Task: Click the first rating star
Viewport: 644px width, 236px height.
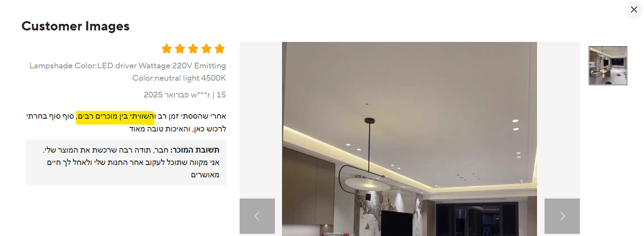Action: pyautogui.click(x=167, y=49)
